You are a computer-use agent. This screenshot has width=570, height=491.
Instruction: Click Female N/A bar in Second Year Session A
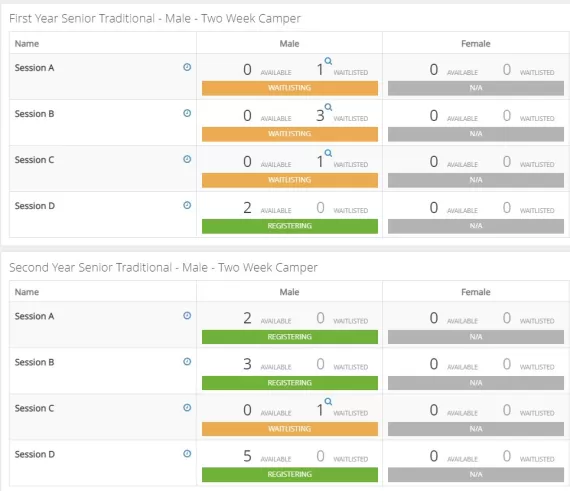[x=476, y=337]
